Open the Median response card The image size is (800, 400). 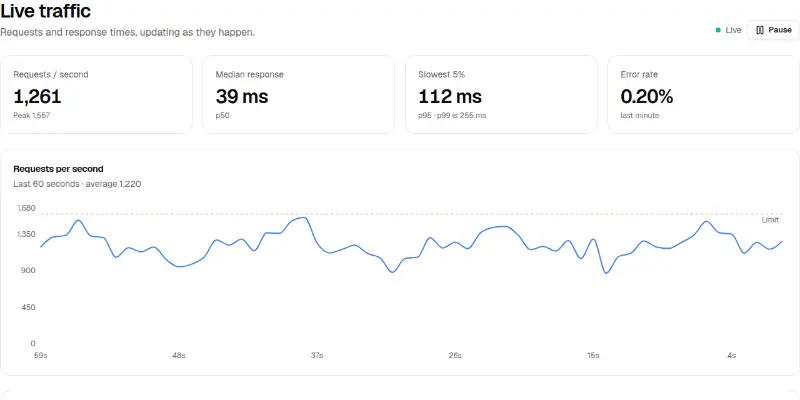[298, 94]
